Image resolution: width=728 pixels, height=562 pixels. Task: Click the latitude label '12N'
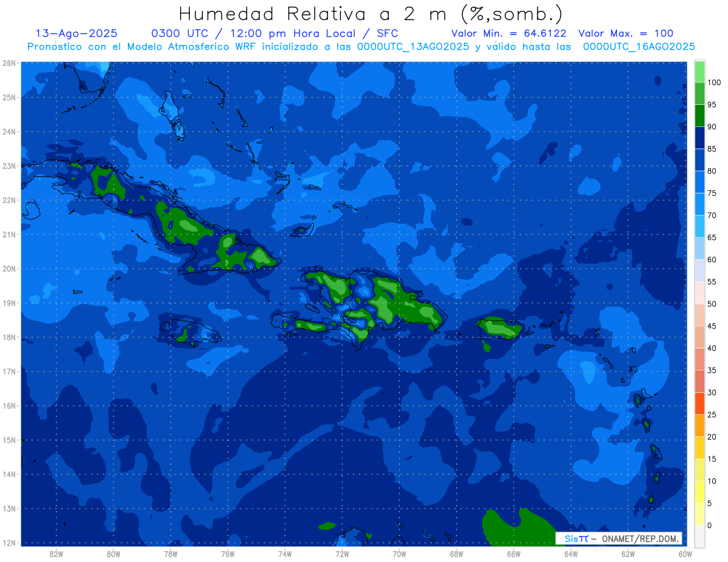pos(9,543)
